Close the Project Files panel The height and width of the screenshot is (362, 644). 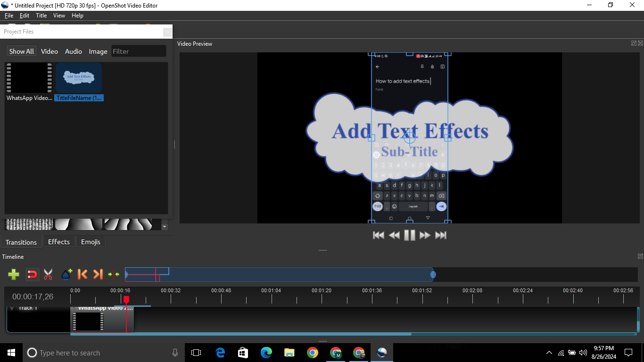click(x=167, y=32)
